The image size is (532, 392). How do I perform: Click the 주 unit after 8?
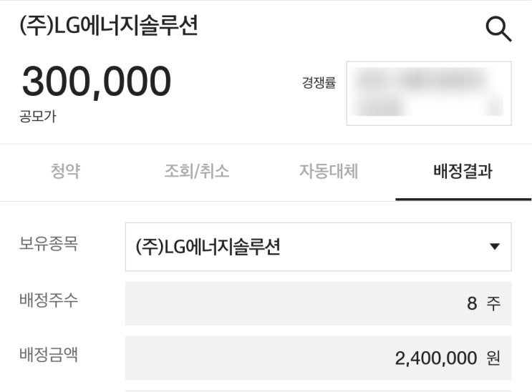point(493,303)
